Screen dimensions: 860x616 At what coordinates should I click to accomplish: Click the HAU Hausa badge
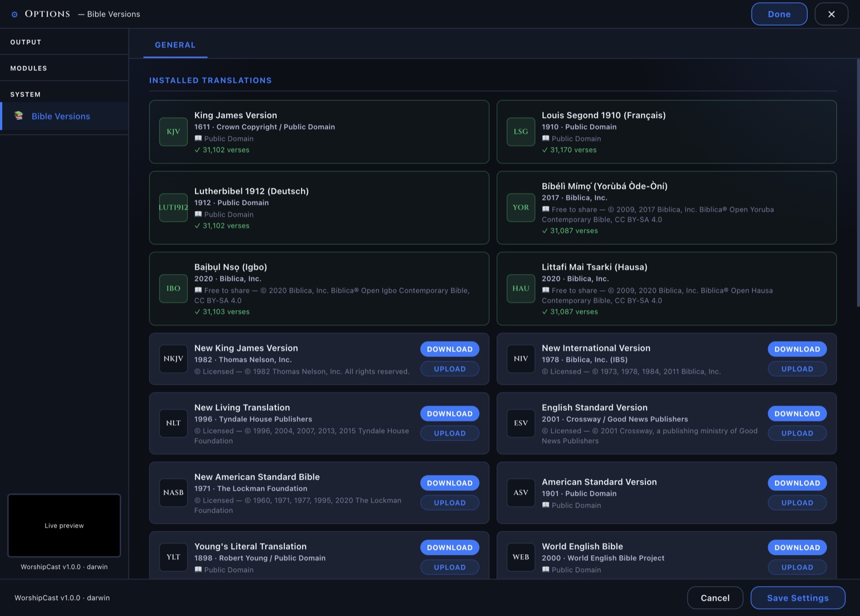(521, 289)
